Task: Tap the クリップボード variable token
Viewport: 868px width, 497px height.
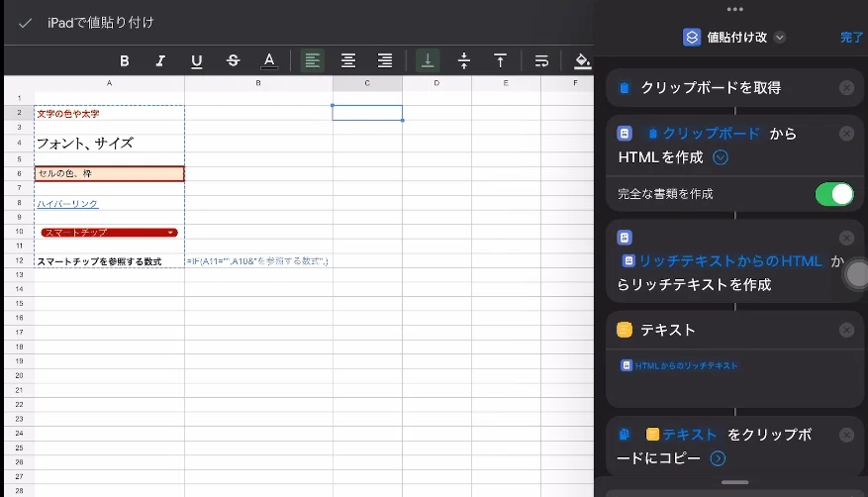Action: coord(704,134)
